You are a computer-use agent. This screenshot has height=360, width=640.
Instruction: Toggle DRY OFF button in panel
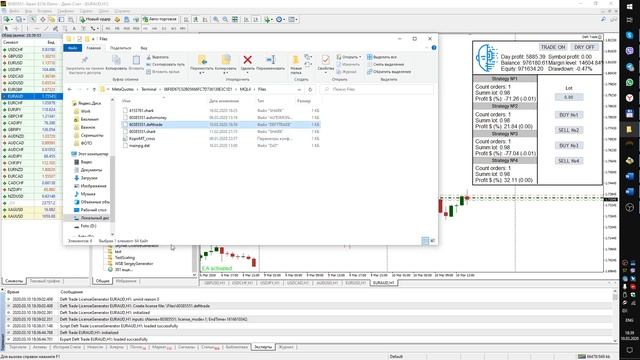click(x=584, y=47)
